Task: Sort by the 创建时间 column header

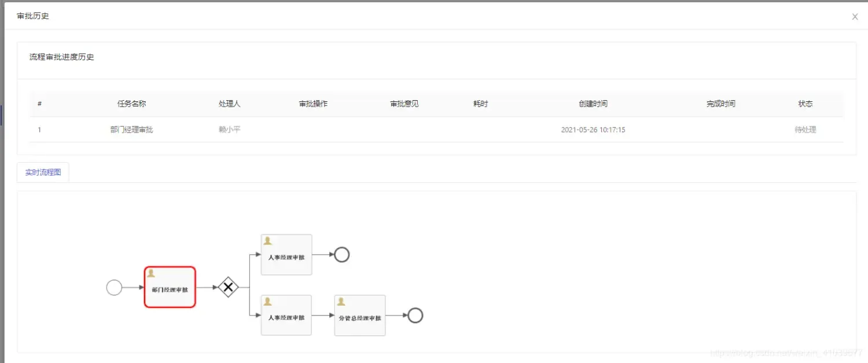Action: [x=593, y=104]
